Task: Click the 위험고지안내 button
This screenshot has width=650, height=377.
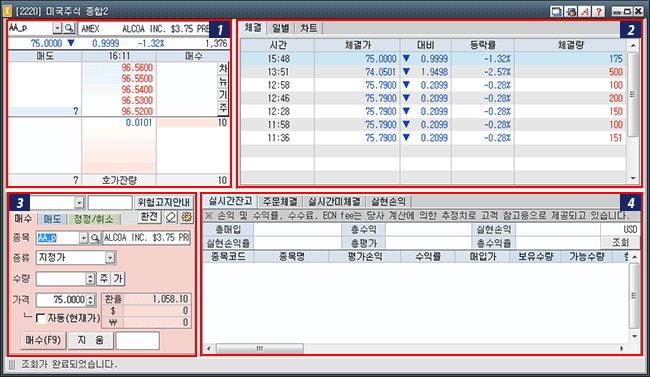Action: pyautogui.click(x=163, y=202)
